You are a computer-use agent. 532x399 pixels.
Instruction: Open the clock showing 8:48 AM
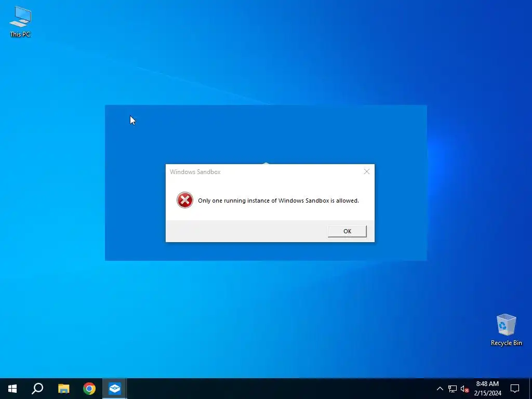pos(487,389)
